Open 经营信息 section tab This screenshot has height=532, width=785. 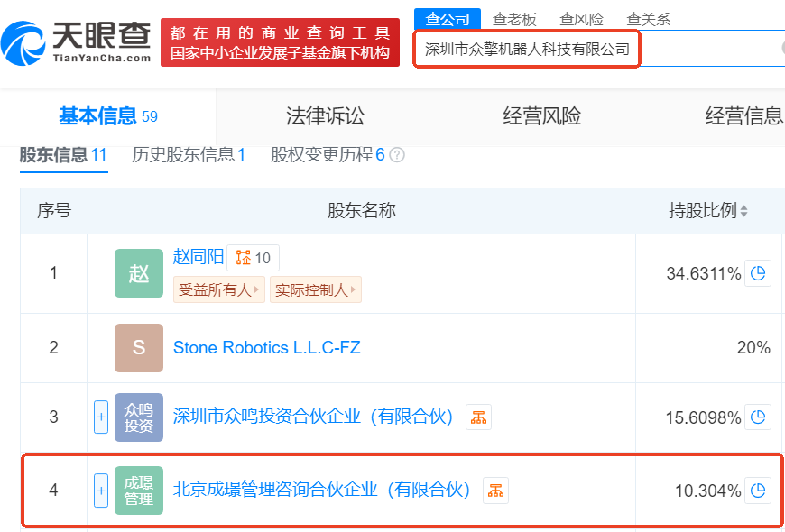744,116
